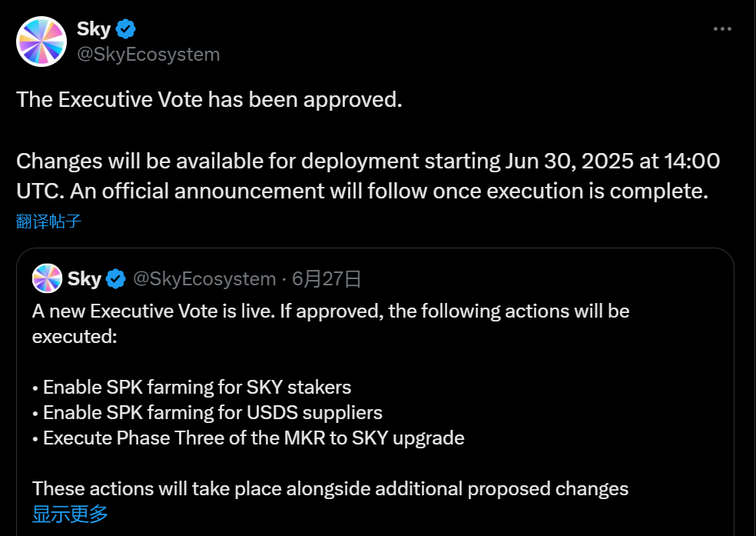This screenshot has width=756, height=536.
Task: Click the "Enable SPK farming for SKY stakers" bullet
Action: tap(197, 387)
